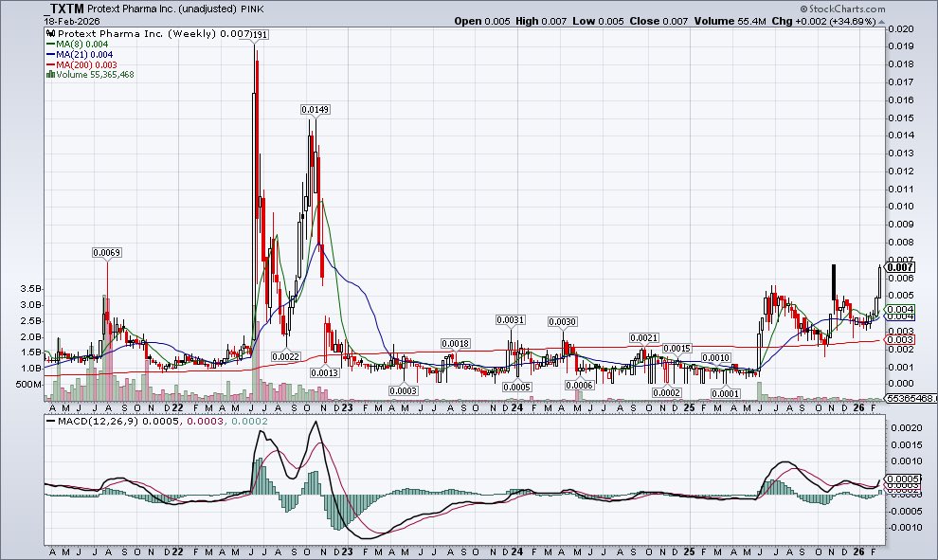
Task: Click the 0.0015 price annotation
Action: coord(676,348)
